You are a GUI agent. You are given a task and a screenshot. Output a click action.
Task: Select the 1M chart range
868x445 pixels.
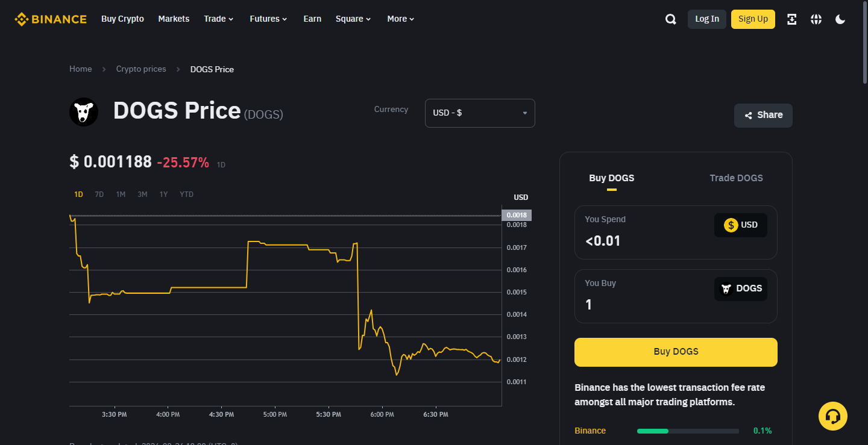pyautogui.click(x=121, y=194)
